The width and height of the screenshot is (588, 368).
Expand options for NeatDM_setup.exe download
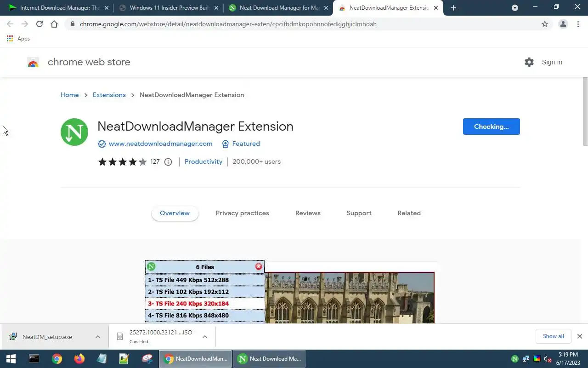[98, 337]
